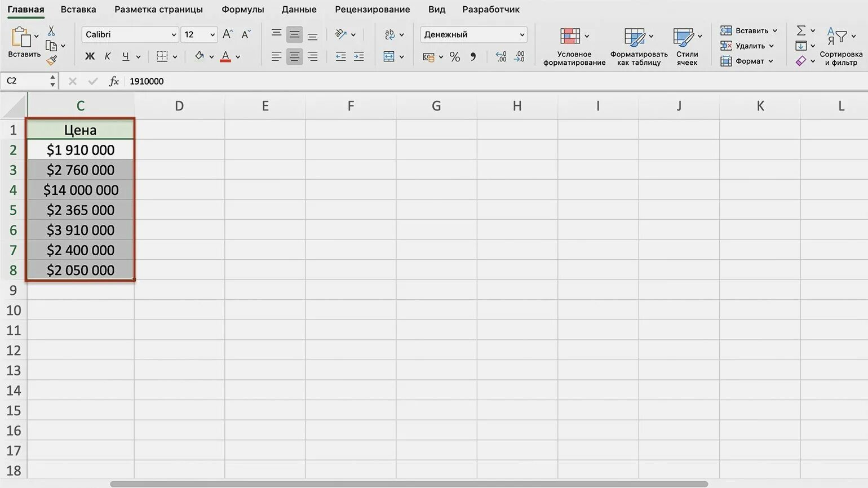The height and width of the screenshot is (488, 868).
Task: Click Сортировка и фильтр button
Action: coord(841,46)
